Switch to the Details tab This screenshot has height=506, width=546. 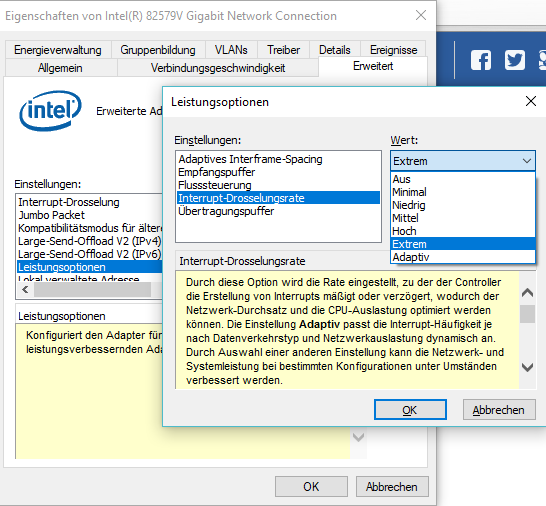pyautogui.click(x=335, y=50)
